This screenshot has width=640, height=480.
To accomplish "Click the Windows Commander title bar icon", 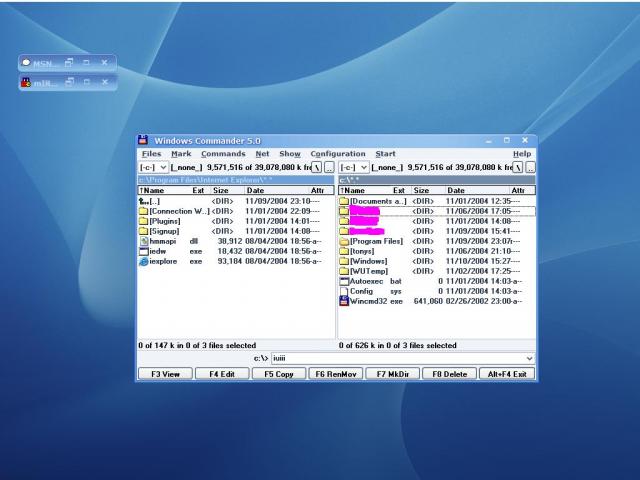I will click(x=142, y=140).
